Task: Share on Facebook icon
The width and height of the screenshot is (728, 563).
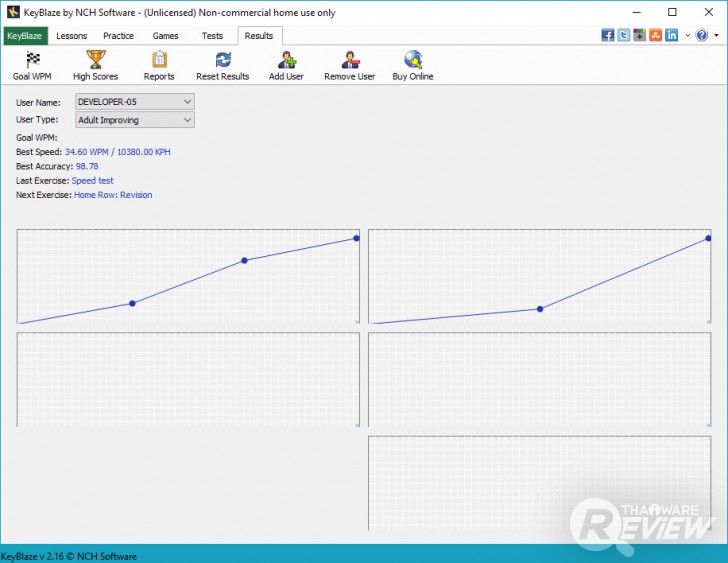Action: tap(607, 35)
